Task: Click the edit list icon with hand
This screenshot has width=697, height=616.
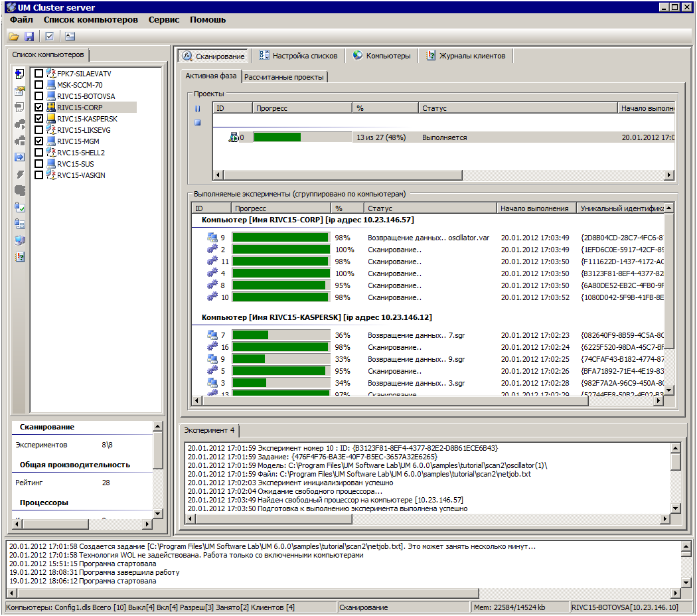Action: click(x=19, y=91)
